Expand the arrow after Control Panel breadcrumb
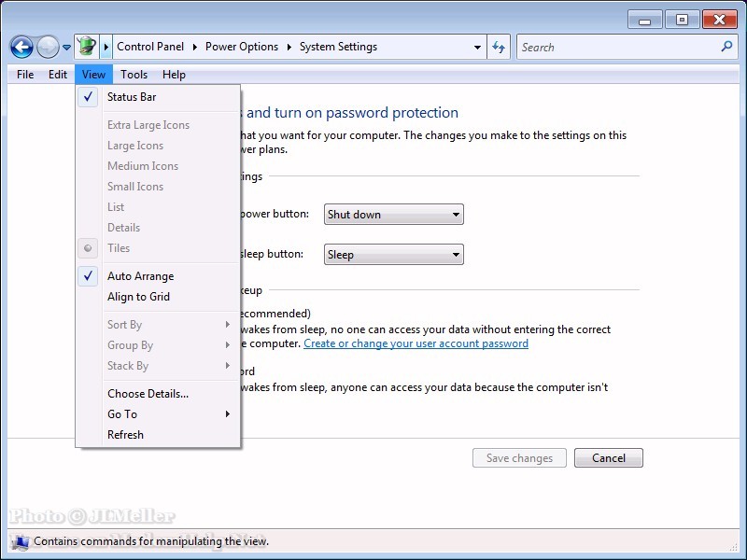This screenshot has width=747, height=560. tap(195, 47)
